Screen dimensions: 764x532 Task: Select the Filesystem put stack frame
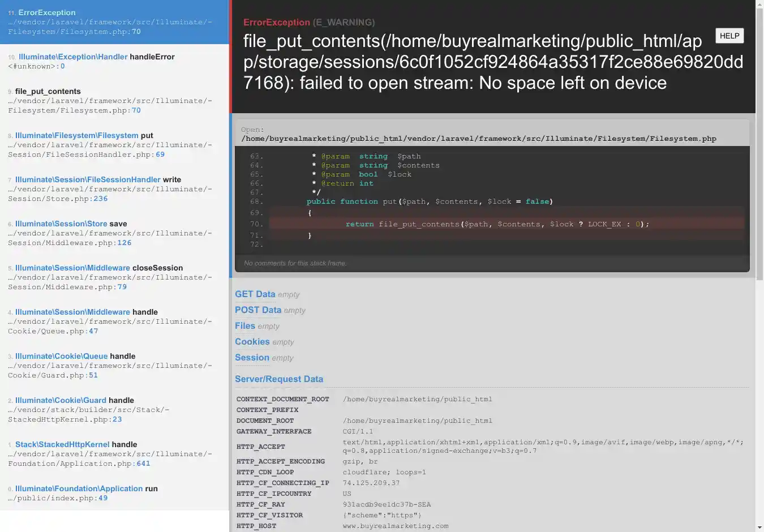click(x=113, y=145)
